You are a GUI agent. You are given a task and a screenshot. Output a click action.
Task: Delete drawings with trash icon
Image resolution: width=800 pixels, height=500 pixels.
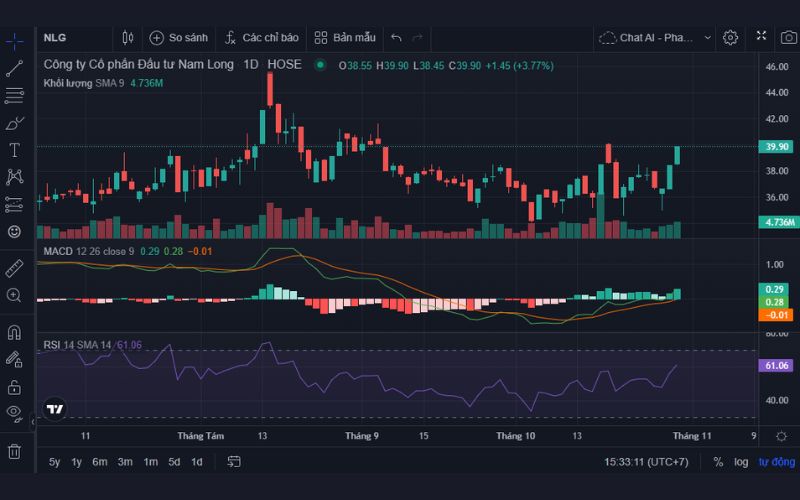click(14, 450)
